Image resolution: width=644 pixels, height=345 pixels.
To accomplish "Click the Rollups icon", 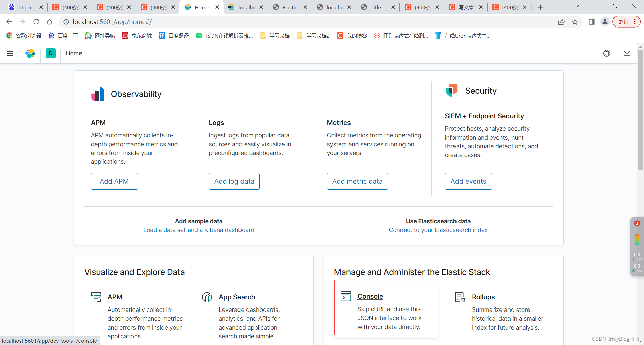I will pos(460,297).
